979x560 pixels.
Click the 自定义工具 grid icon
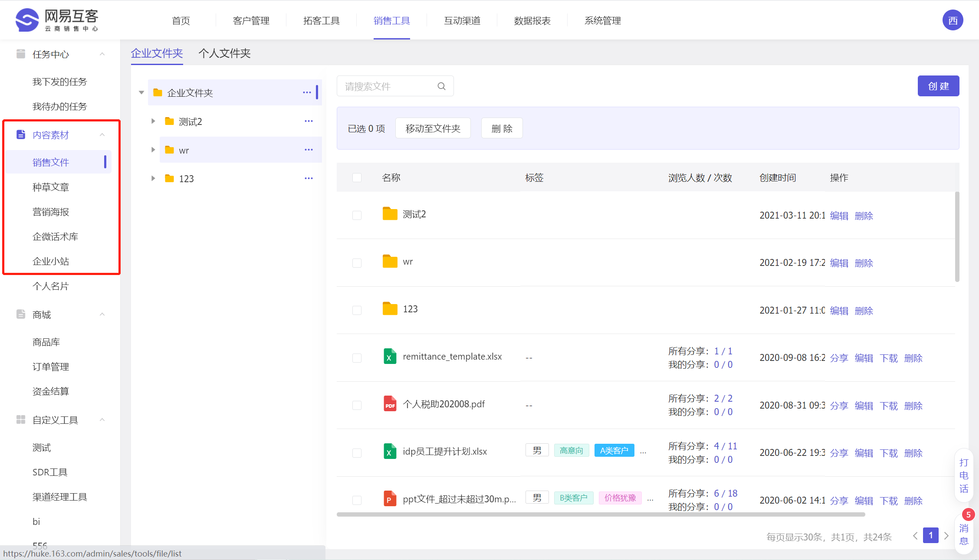pos(20,419)
